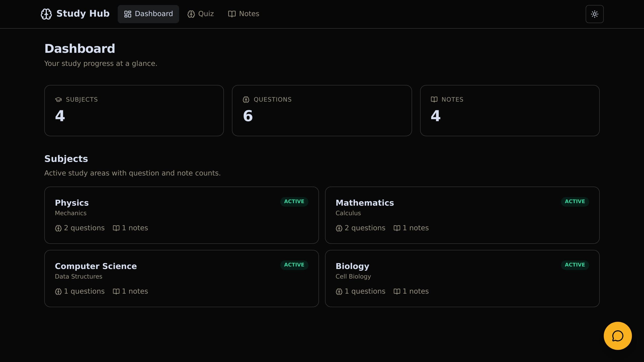
Task: Click the brain icon in Questions card
Action: pos(246,100)
